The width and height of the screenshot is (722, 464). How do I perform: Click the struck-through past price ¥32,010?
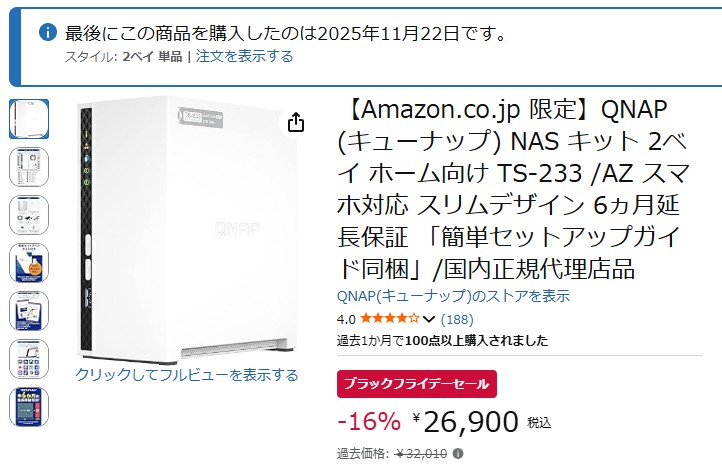[422, 454]
